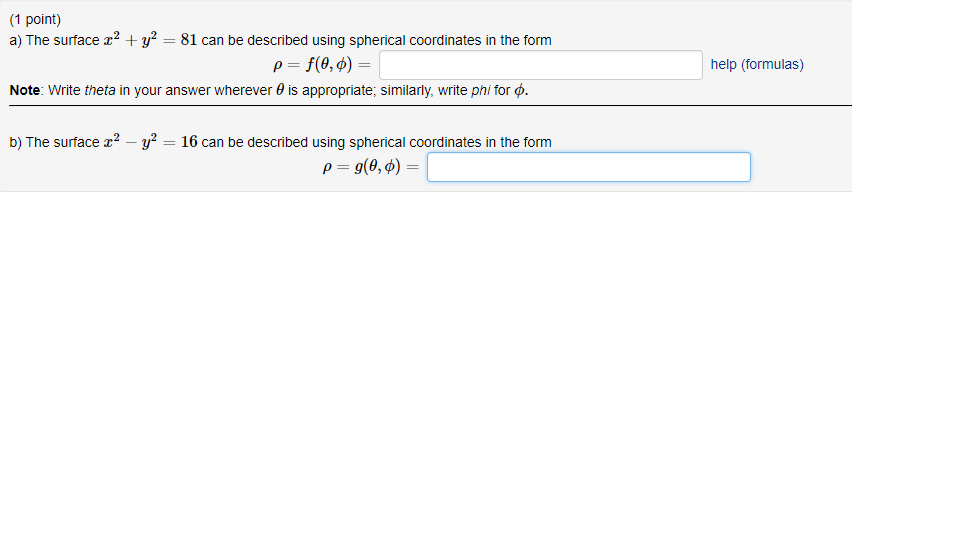Viewport: 960px width, 540px height.
Task: Click the italic word "theta" in the note
Action: (x=100, y=91)
